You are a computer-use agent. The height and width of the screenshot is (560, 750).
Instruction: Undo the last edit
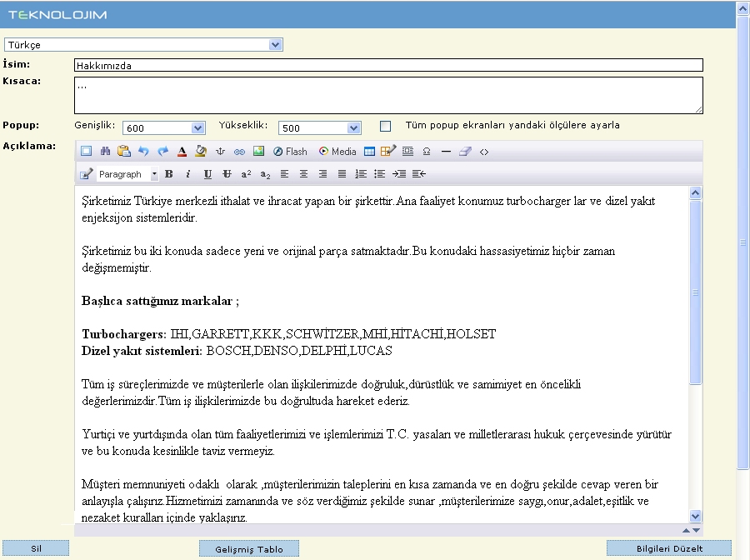143,152
